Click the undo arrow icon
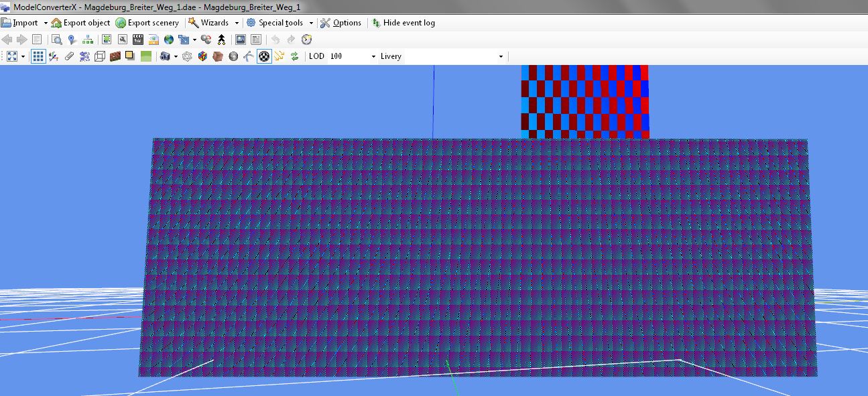This screenshot has width=868, height=396. [275, 40]
